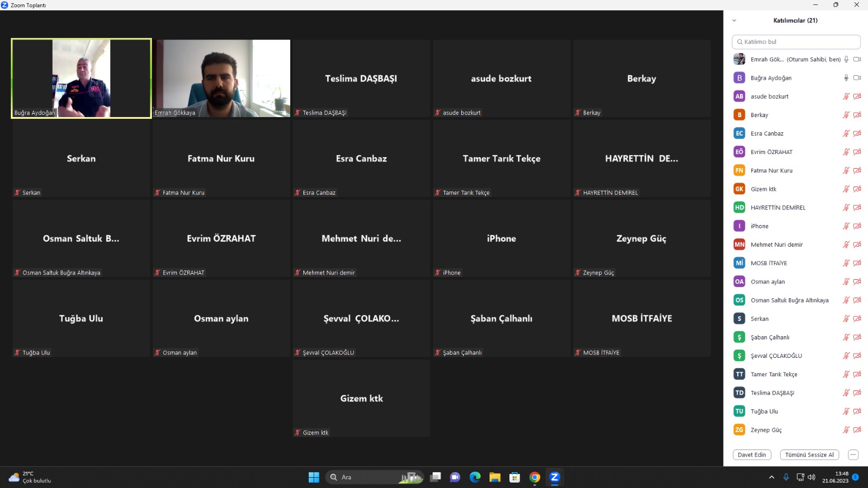Click Buğra Aydoğan avatar in participants list
This screenshot has height=488, width=868.
(739, 78)
